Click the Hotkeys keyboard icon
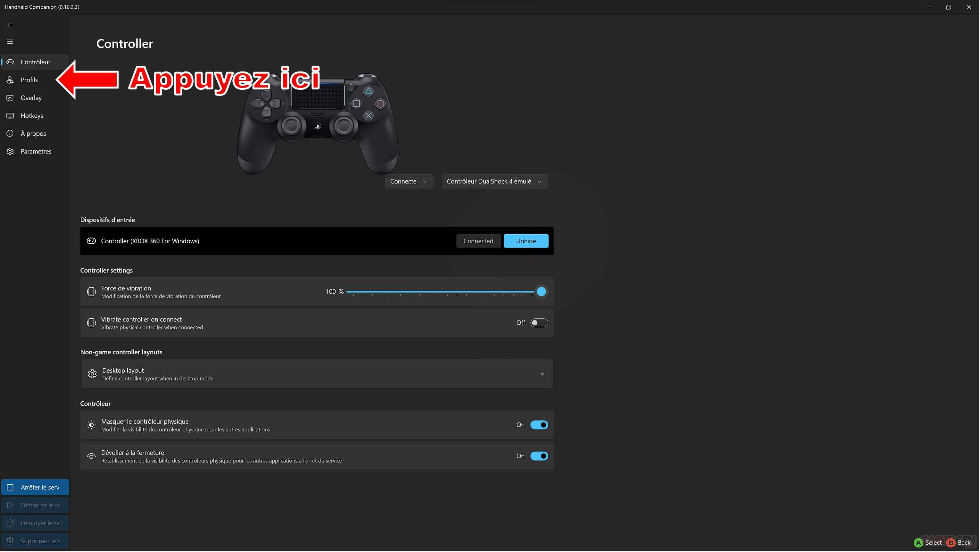 (10, 116)
